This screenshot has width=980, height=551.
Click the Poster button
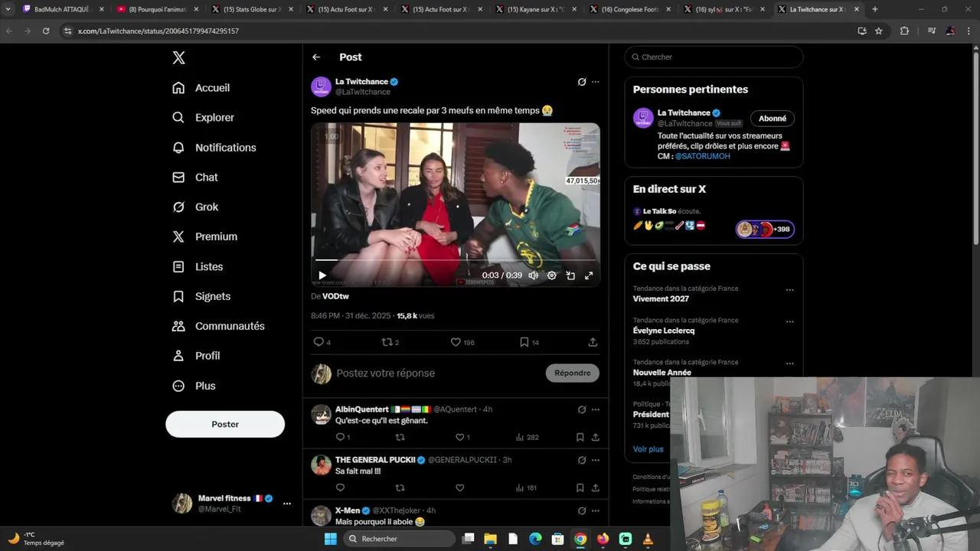point(225,424)
